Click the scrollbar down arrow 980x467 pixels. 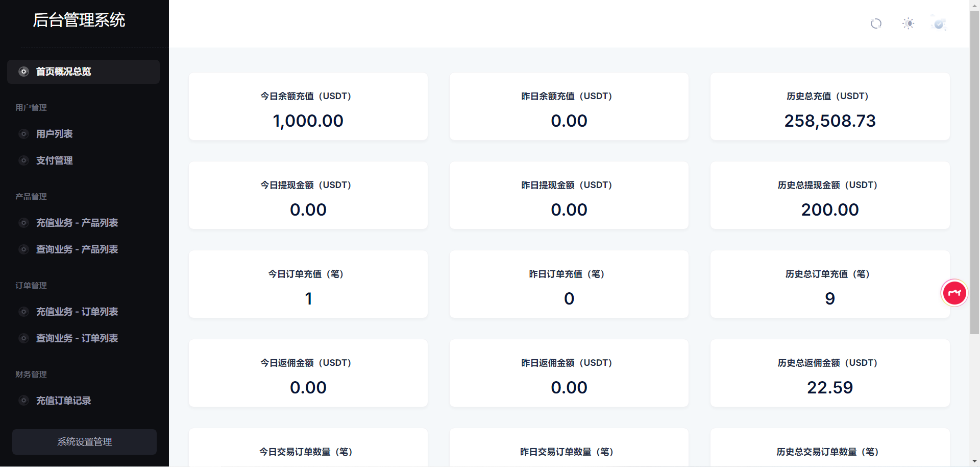(x=974, y=461)
